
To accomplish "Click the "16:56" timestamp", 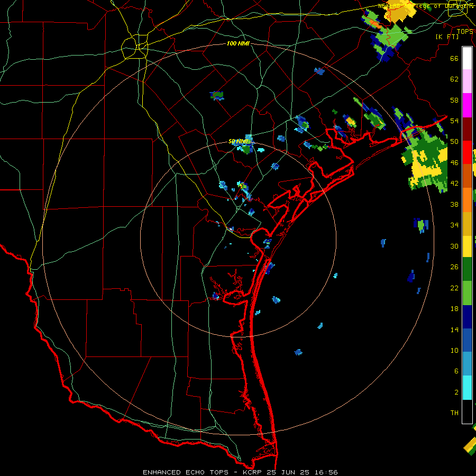I will [x=326, y=472].
